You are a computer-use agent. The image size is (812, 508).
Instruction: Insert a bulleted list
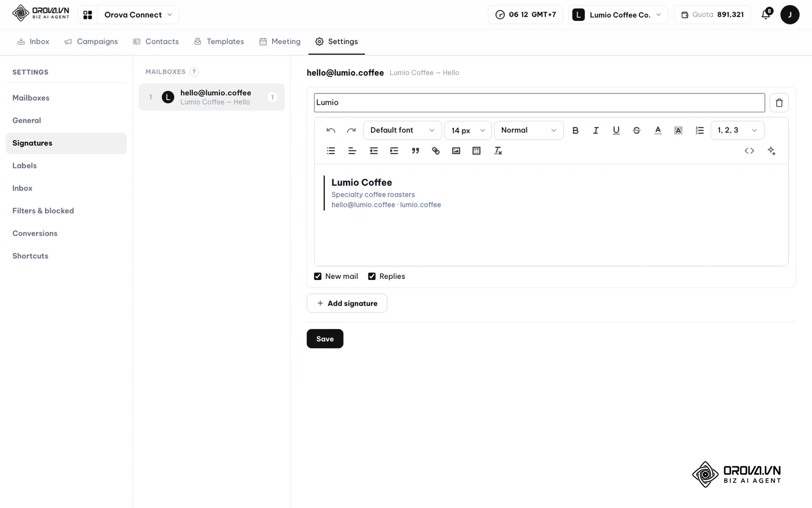[x=331, y=151]
